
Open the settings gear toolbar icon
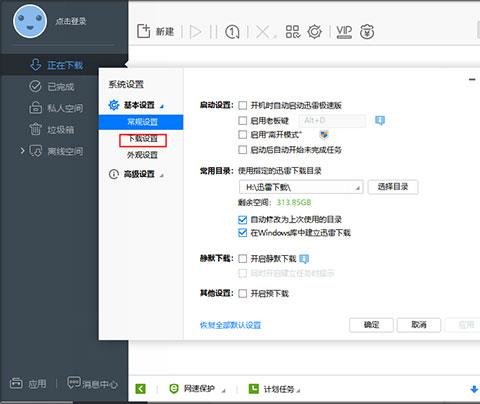pyautogui.click(x=314, y=32)
